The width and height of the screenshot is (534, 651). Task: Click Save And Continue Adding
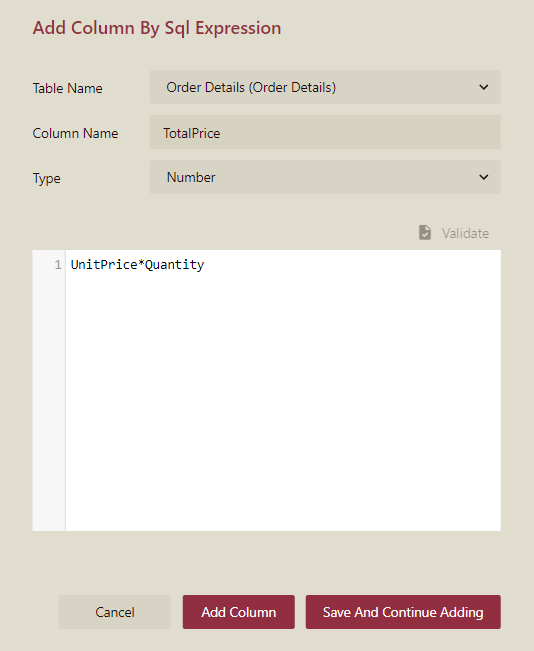(x=403, y=612)
